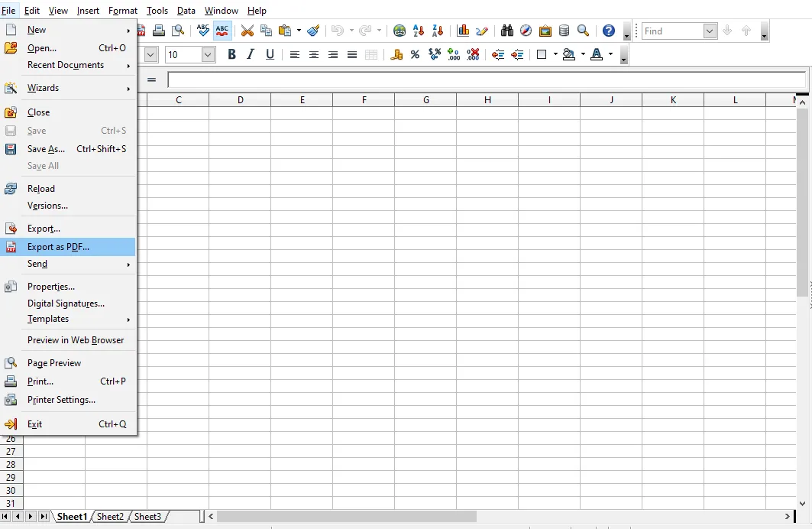Screen dimensions: 812x529
Task: Open Find & Replace
Action: pos(506,31)
